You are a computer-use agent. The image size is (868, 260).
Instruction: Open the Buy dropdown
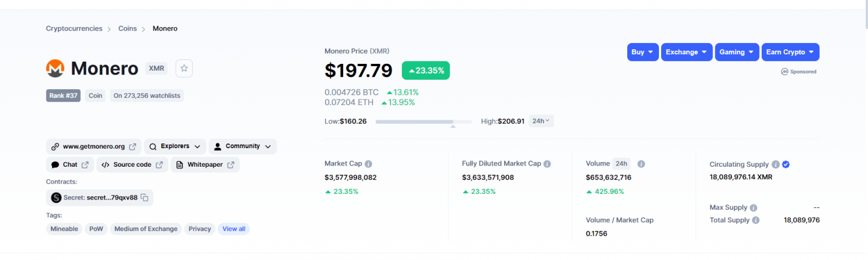click(643, 52)
